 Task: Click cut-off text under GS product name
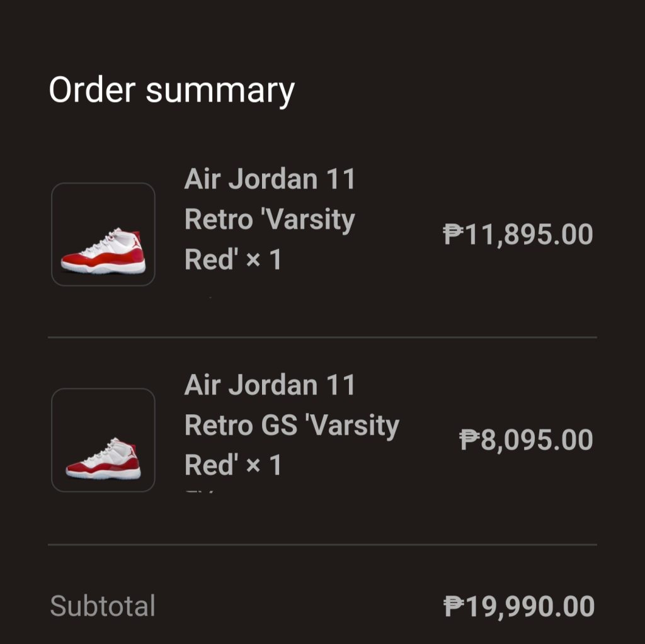200,490
